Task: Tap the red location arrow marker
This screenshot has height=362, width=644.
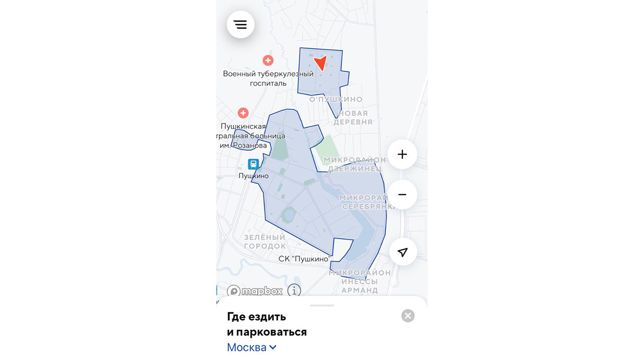Action: pos(320,63)
